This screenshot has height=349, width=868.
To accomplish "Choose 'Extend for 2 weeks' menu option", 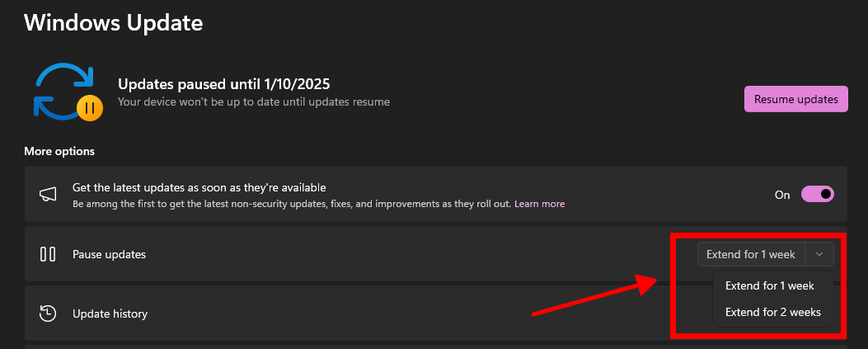I will (x=772, y=312).
